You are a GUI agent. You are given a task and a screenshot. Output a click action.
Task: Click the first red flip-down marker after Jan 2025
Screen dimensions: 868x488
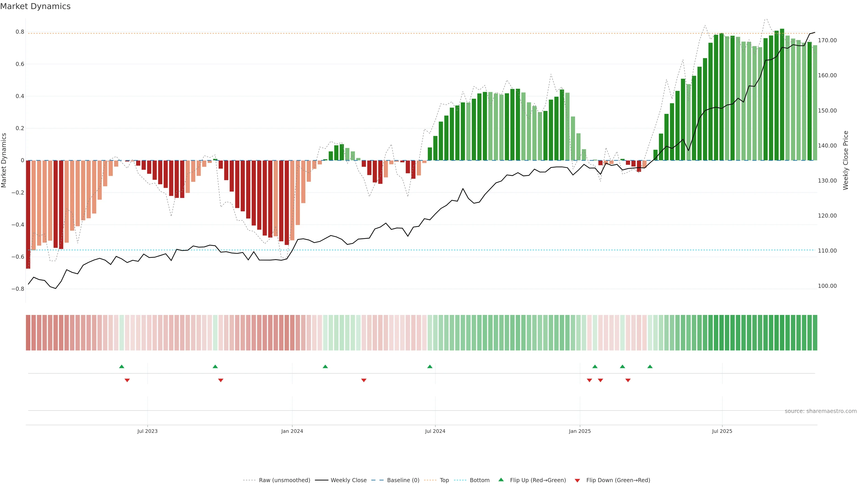(x=589, y=380)
